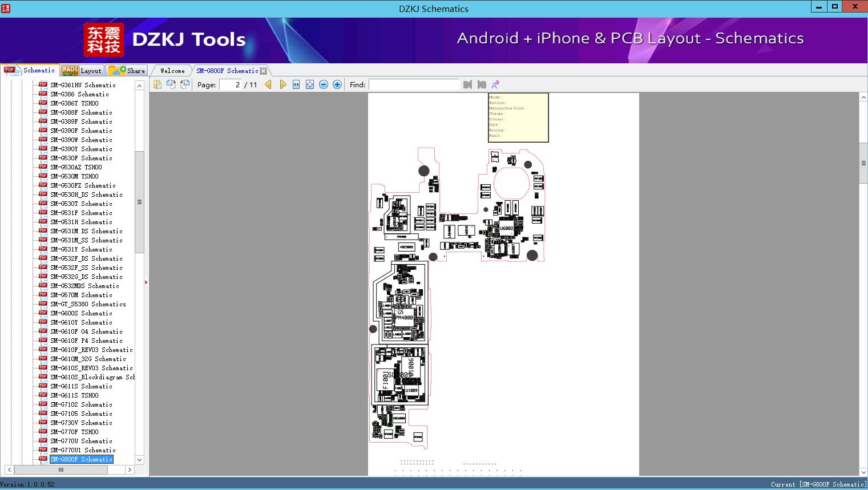Switch to the Schematic panel tab
This screenshot has height=490, width=868.
(x=30, y=70)
